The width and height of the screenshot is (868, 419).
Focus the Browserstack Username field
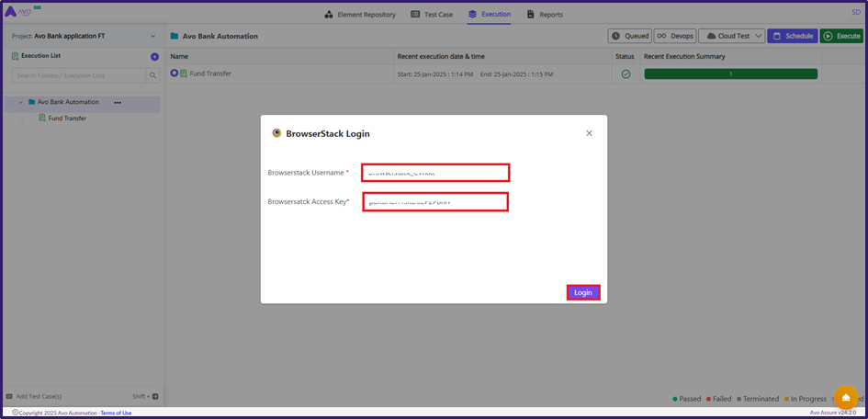(434, 173)
